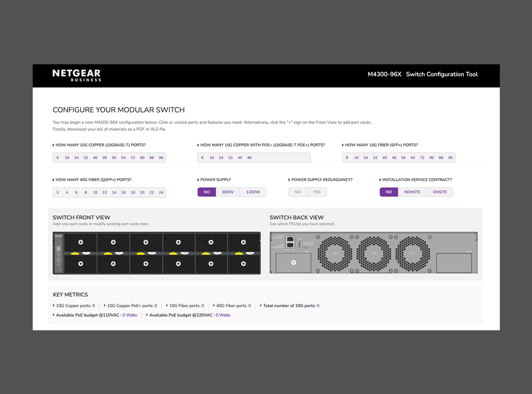
Task: Add a port card to the top-left empty slot
Action: pyautogui.click(x=81, y=242)
